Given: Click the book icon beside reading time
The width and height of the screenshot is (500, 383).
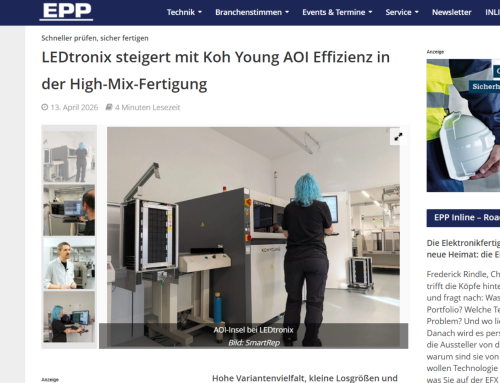Looking at the screenshot, I should point(109,107).
